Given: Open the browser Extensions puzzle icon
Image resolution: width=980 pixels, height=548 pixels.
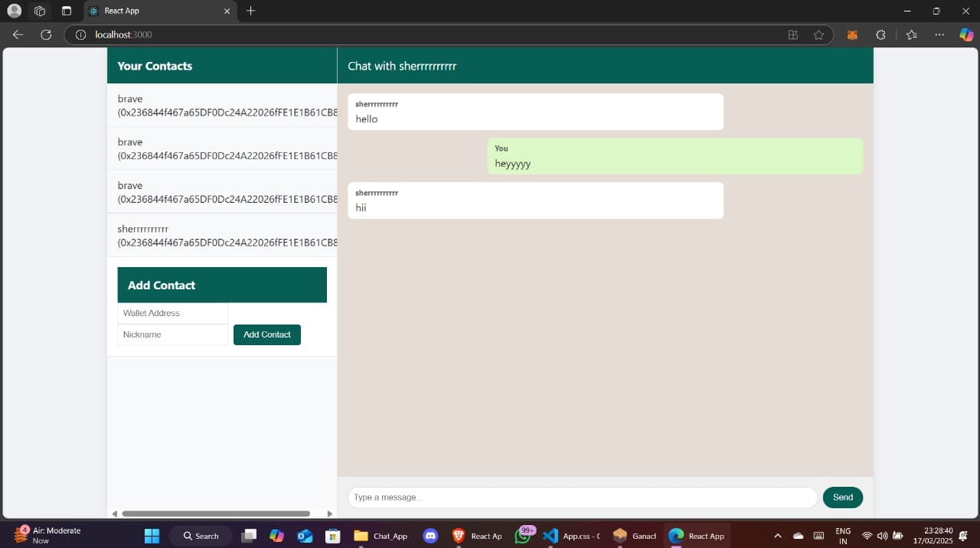Looking at the screenshot, I should (880, 34).
